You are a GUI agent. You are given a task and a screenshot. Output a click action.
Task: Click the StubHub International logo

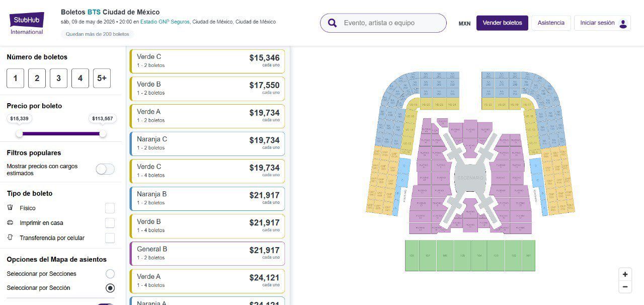point(26,20)
